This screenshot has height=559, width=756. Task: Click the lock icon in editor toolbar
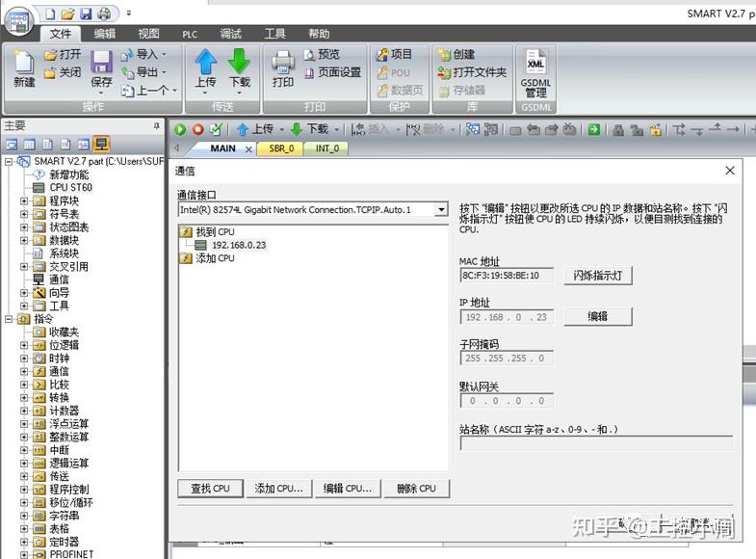pos(618,129)
